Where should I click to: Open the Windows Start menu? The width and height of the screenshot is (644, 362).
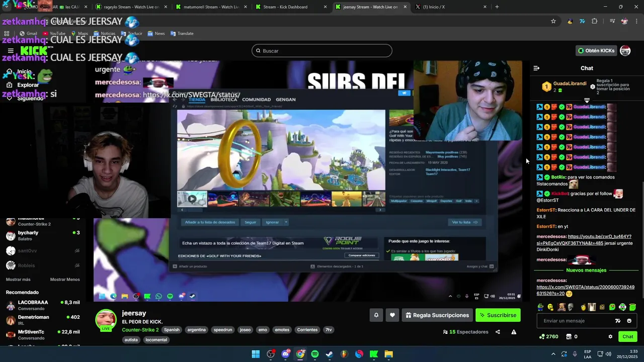click(256, 354)
